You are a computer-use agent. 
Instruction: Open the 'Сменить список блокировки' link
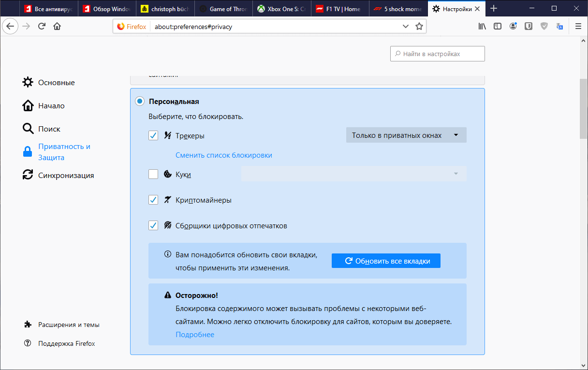click(x=224, y=155)
